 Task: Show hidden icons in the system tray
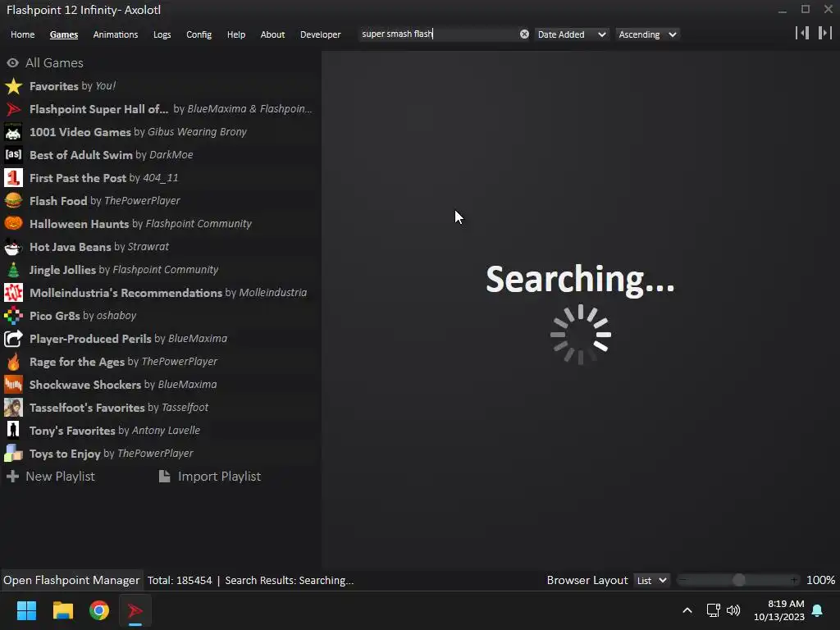(687, 610)
